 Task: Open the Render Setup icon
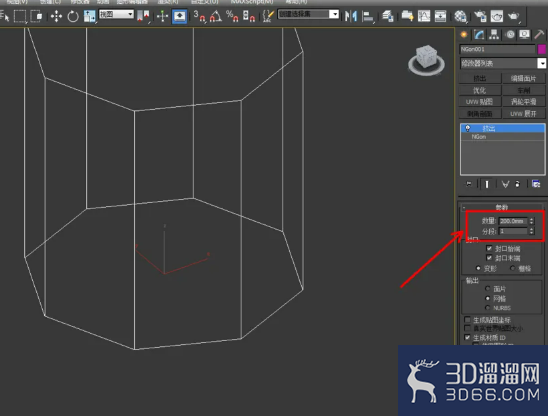point(480,16)
